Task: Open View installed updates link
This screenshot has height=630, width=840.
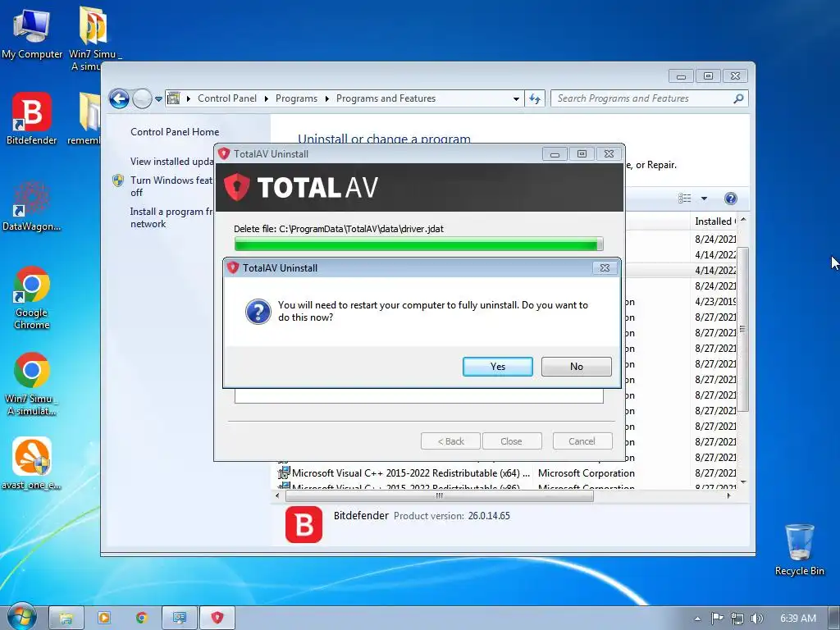Action: coord(172,162)
